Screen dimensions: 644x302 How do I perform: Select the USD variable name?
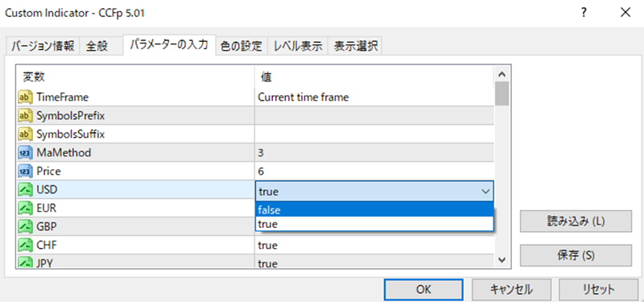[47, 190]
